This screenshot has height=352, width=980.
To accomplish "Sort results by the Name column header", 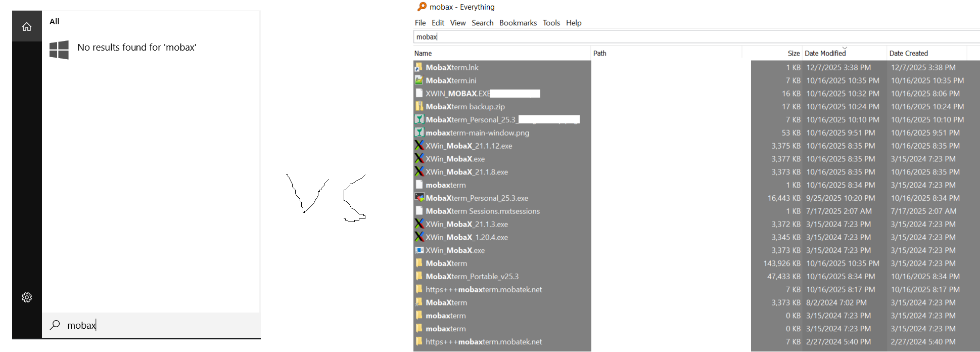I will (502, 53).
